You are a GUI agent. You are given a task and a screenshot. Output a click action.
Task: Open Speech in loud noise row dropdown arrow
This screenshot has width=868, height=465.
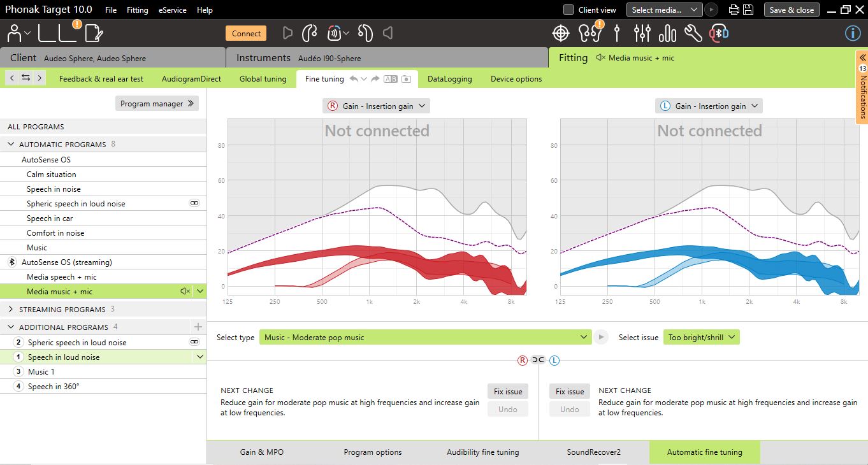tap(200, 357)
